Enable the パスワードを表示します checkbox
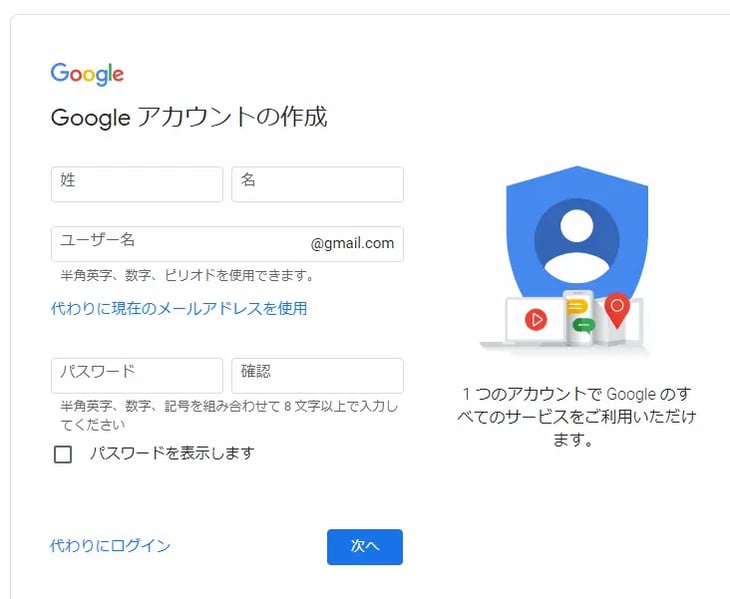730x599 pixels. point(63,454)
